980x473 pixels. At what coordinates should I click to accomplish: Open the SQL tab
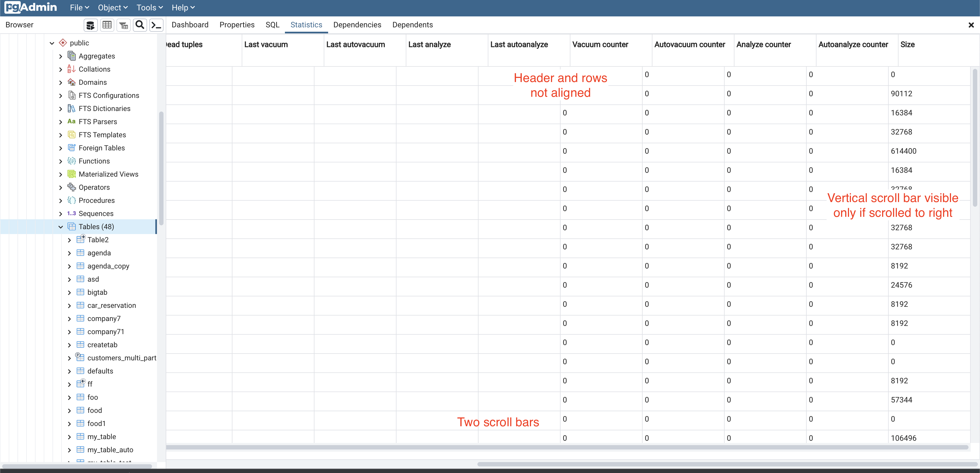(x=272, y=25)
